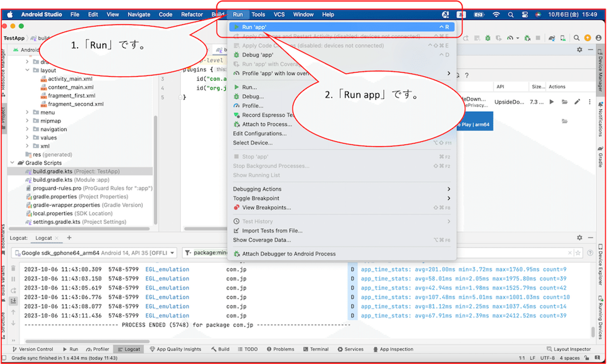Open Logcat device selector dropdown
The width and height of the screenshot is (607, 364).
pos(94,253)
